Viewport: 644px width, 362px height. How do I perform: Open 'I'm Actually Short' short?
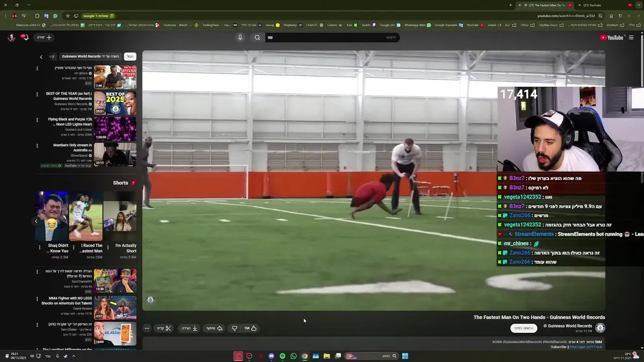click(120, 216)
